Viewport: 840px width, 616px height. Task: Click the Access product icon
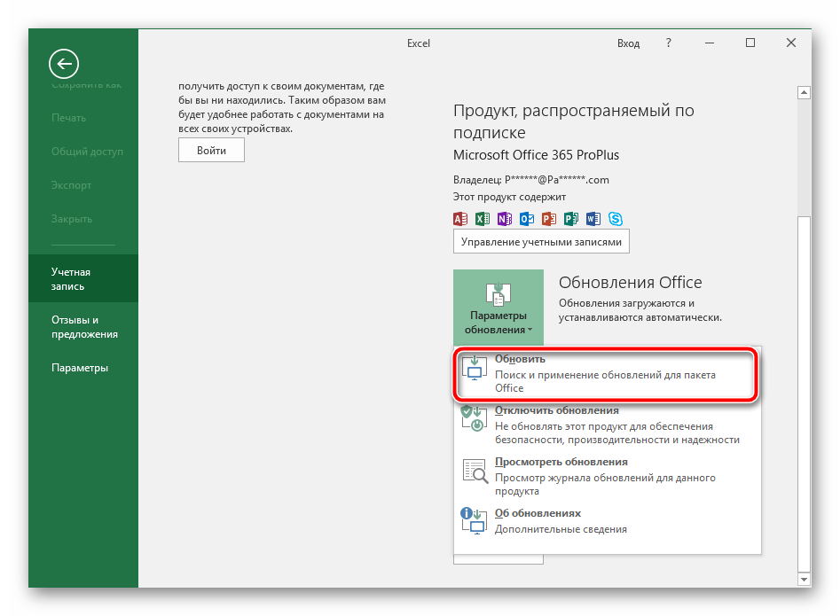[460, 219]
